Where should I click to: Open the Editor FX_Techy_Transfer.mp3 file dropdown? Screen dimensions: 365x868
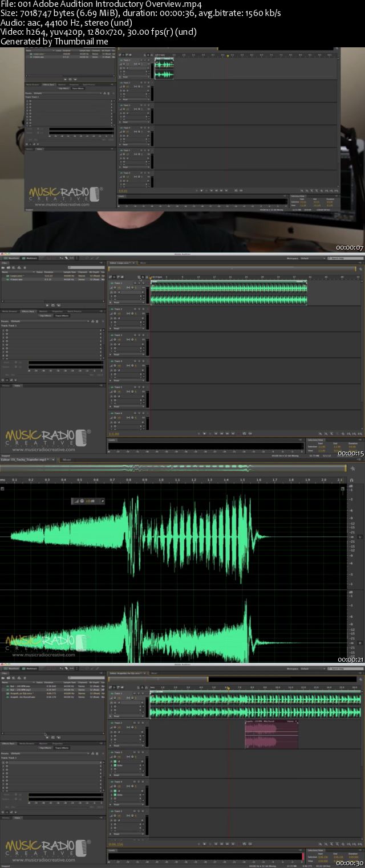click(x=53, y=459)
